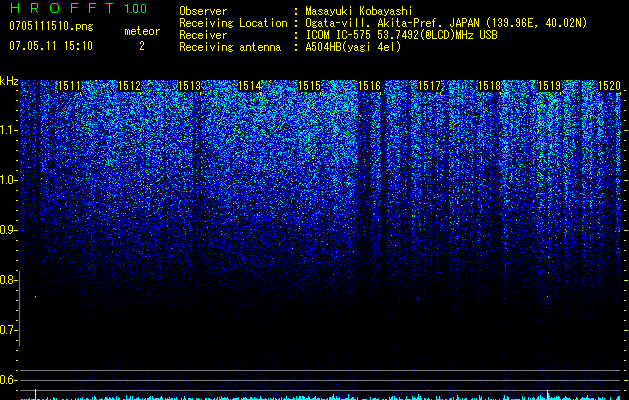The image size is (629, 400).
Task: Click the 1514 time marker
Action: click(250, 86)
